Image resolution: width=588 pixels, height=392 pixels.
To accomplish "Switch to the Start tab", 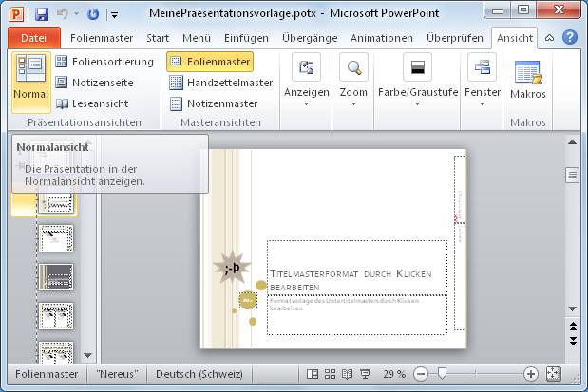I will (158, 38).
